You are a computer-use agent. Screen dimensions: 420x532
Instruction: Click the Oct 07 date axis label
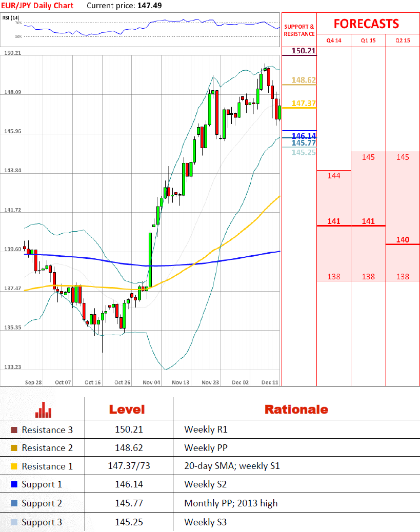pyautogui.click(x=63, y=382)
